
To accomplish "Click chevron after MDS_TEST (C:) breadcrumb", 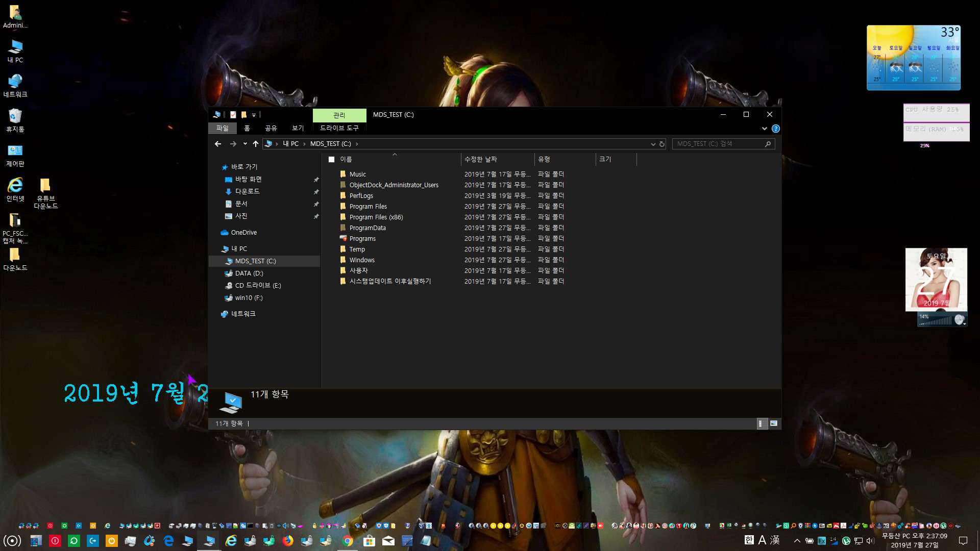I will coord(357,144).
